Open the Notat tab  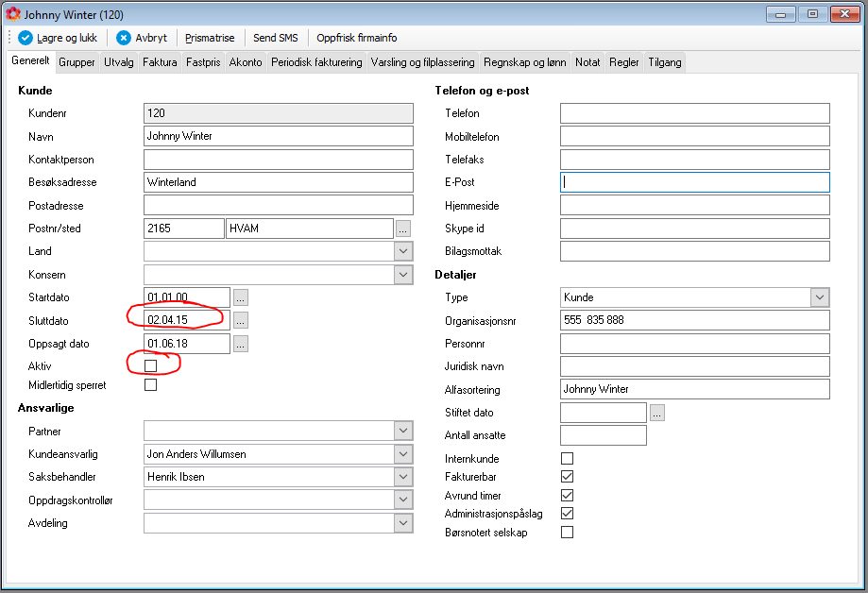587,62
